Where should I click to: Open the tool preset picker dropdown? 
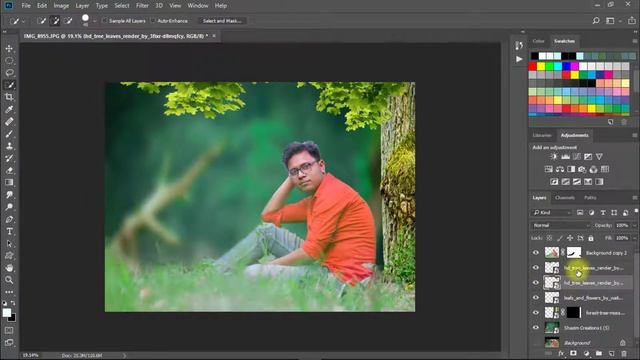point(24,21)
